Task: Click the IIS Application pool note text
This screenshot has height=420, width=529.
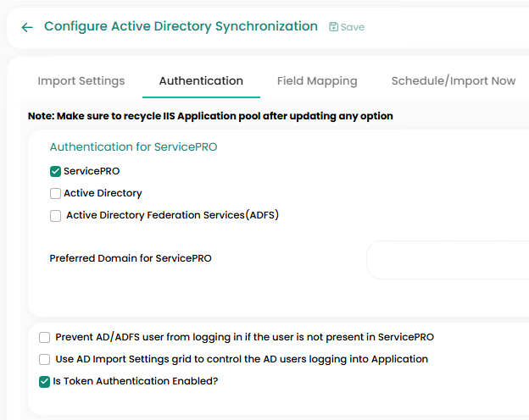Action: coord(210,116)
